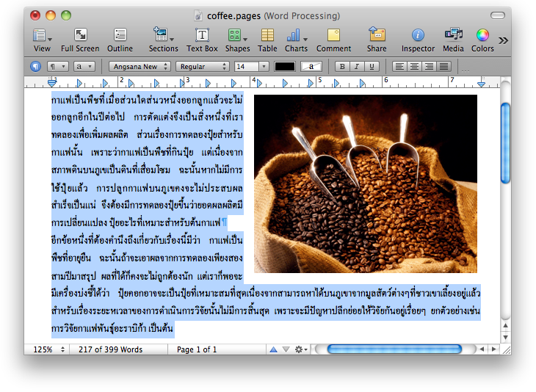The width and height of the screenshot is (536, 392).
Task: Open the Regular typeface menu
Action: (x=203, y=66)
